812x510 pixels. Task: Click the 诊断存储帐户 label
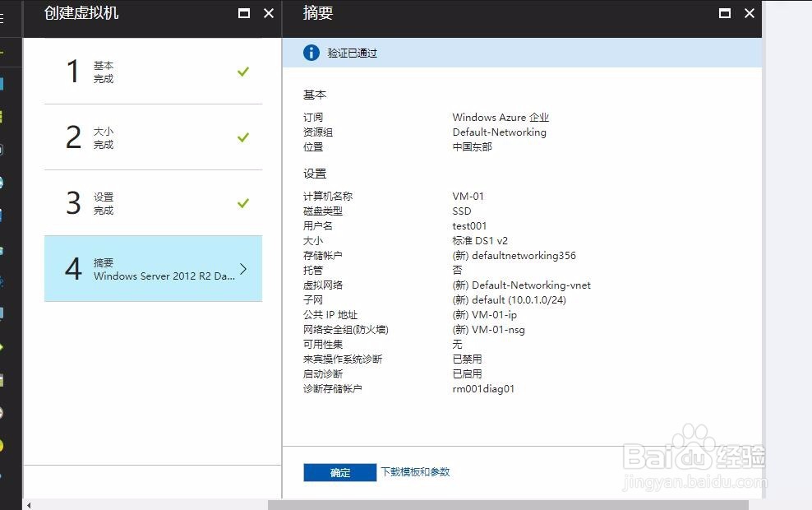333,388
